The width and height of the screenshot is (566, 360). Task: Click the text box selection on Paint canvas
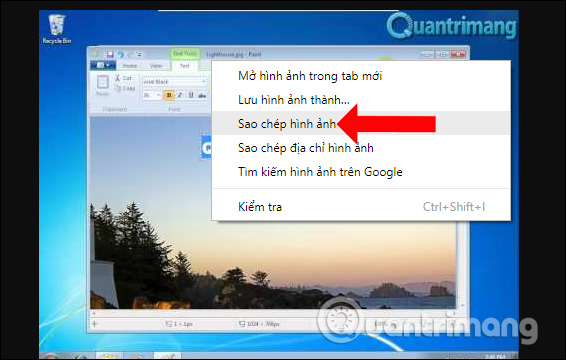(206, 146)
